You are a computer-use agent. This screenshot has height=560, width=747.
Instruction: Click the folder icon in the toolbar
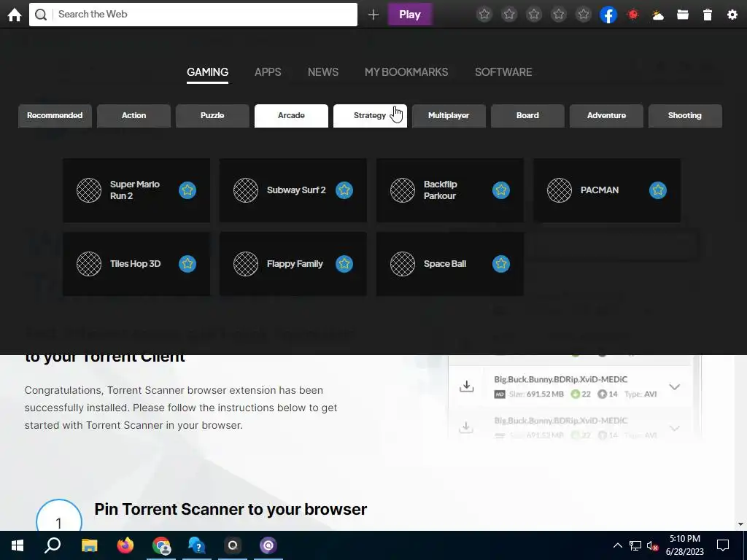[x=683, y=15]
